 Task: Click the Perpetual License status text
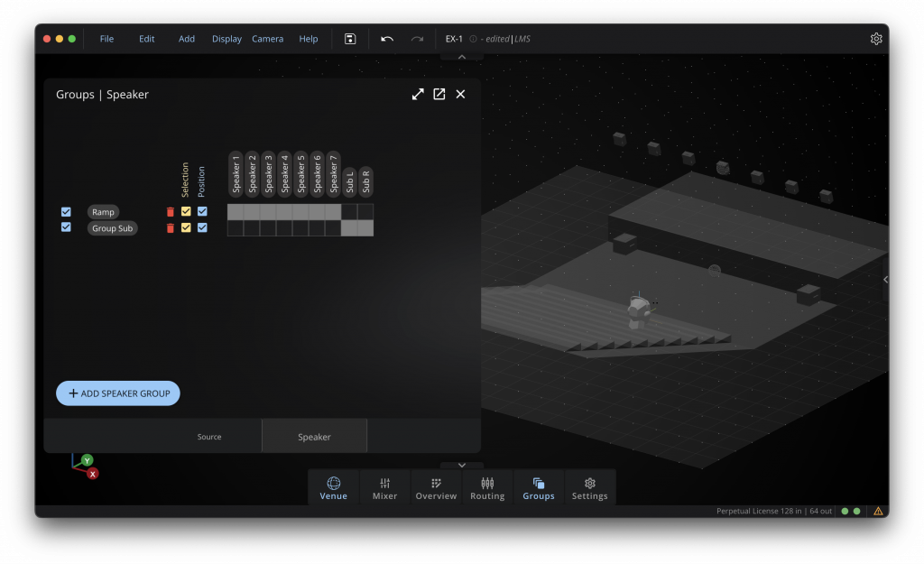click(x=773, y=511)
